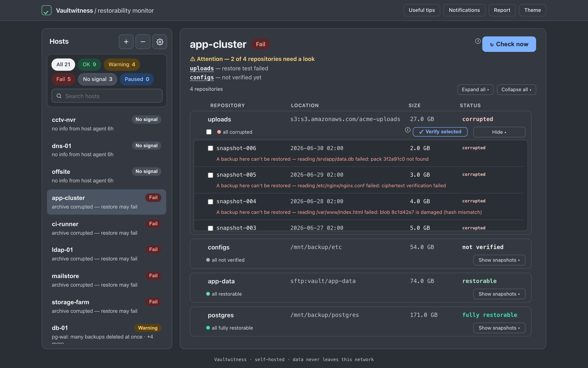This screenshot has width=588, height=368.
Task: Add a host with the plus button
Action: click(126, 42)
